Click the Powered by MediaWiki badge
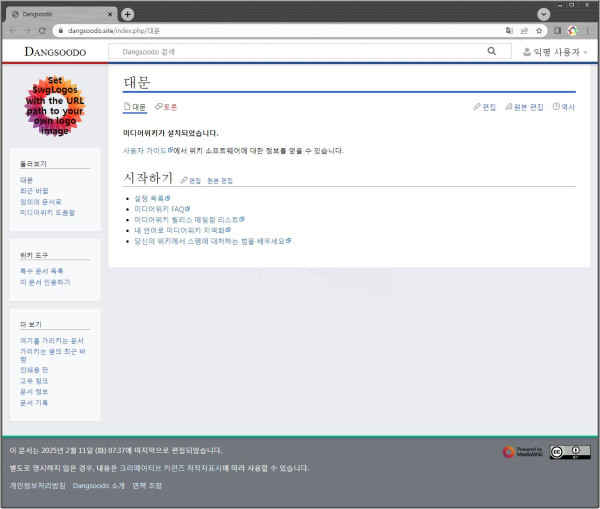Image resolution: width=600 pixels, height=509 pixels. pyautogui.click(x=521, y=452)
